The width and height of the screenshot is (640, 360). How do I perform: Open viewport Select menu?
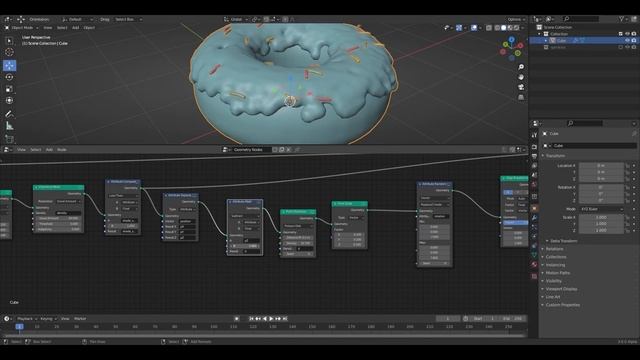coord(62,28)
